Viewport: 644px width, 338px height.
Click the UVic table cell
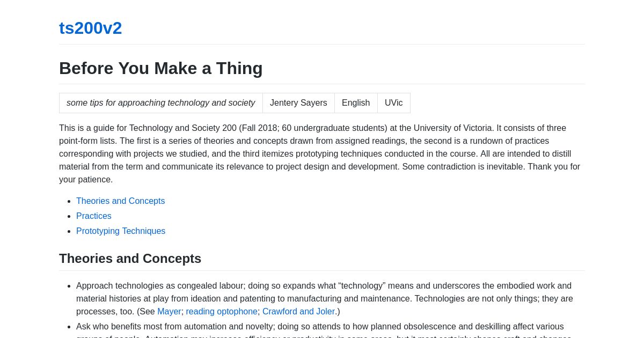[x=394, y=103]
